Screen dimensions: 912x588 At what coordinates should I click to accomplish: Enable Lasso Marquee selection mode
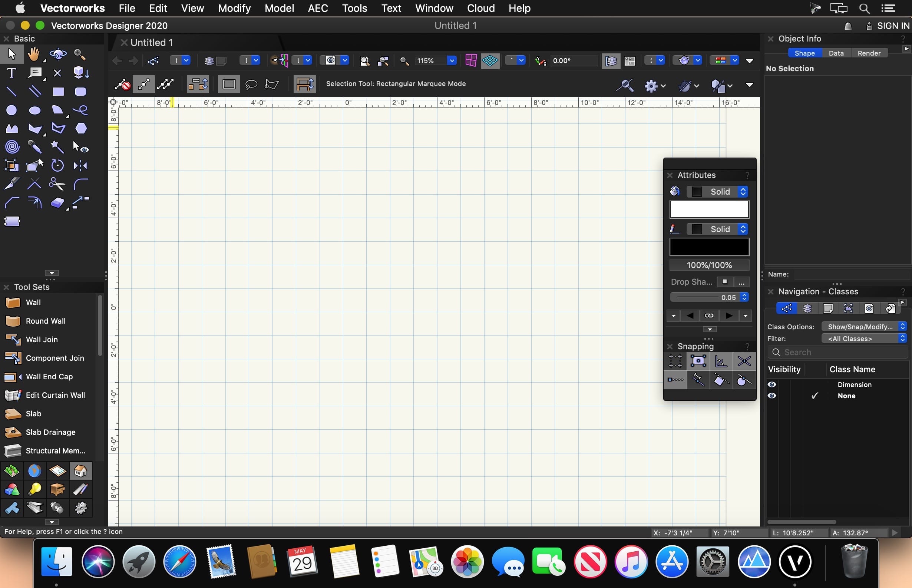251,84
